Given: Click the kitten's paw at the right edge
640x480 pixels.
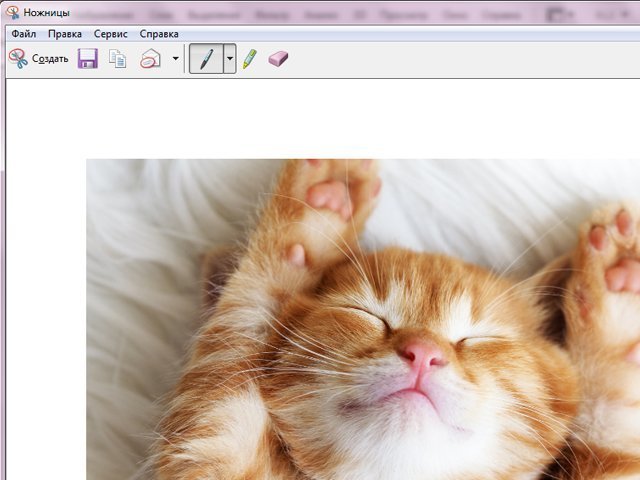Looking at the screenshot, I should click(612, 255).
